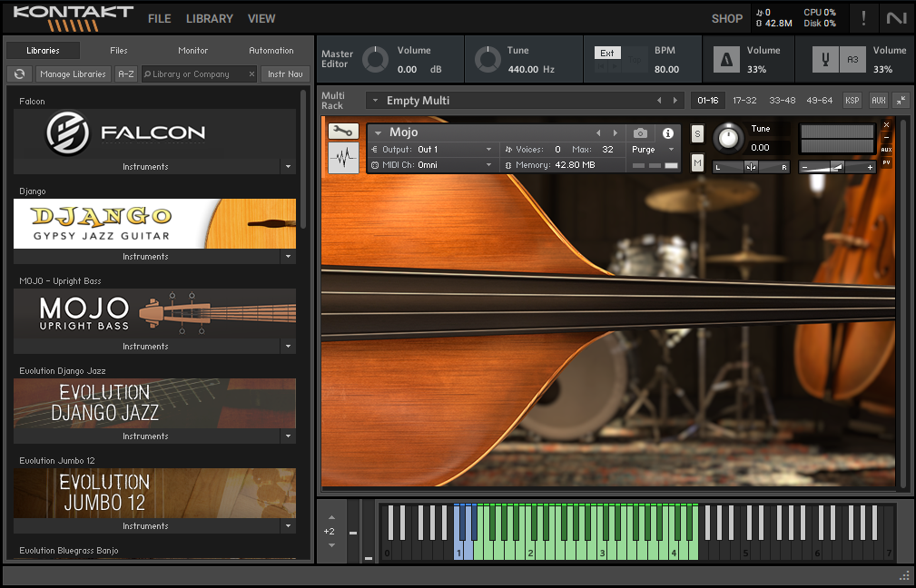Image resolution: width=916 pixels, height=588 pixels.
Task: Click the waveform quick-load icon below the wrench
Action: 343,157
